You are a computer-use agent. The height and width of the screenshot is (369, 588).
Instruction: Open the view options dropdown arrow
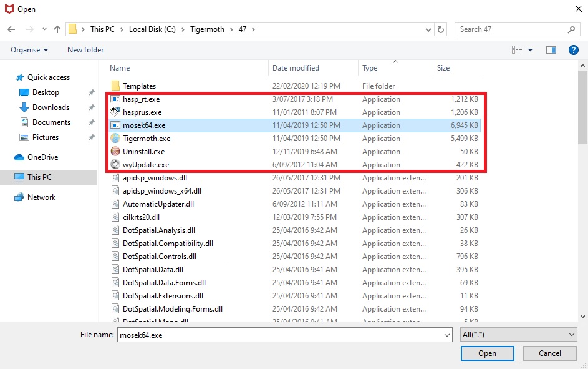(530, 50)
